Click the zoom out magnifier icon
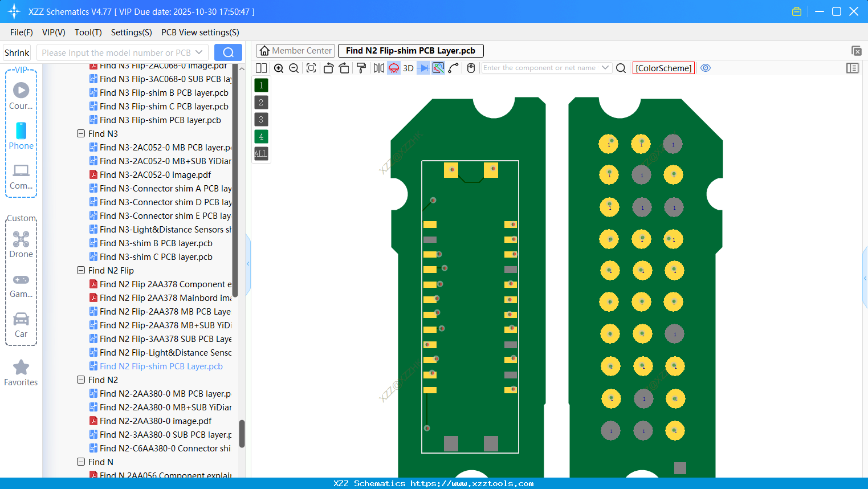 pos(294,68)
